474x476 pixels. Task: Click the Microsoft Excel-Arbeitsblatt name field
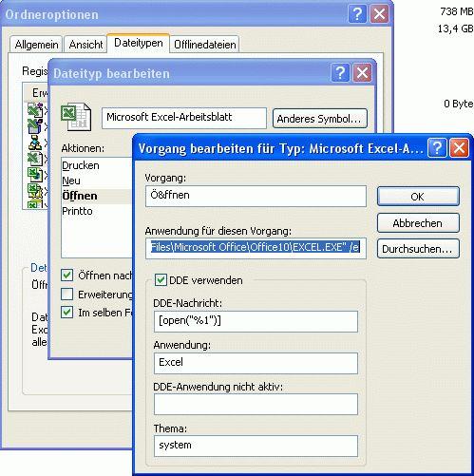coord(184,118)
